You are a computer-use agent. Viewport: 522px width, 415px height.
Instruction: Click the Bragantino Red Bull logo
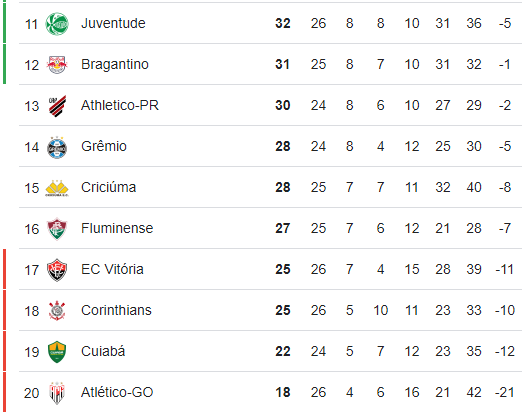[57, 65]
